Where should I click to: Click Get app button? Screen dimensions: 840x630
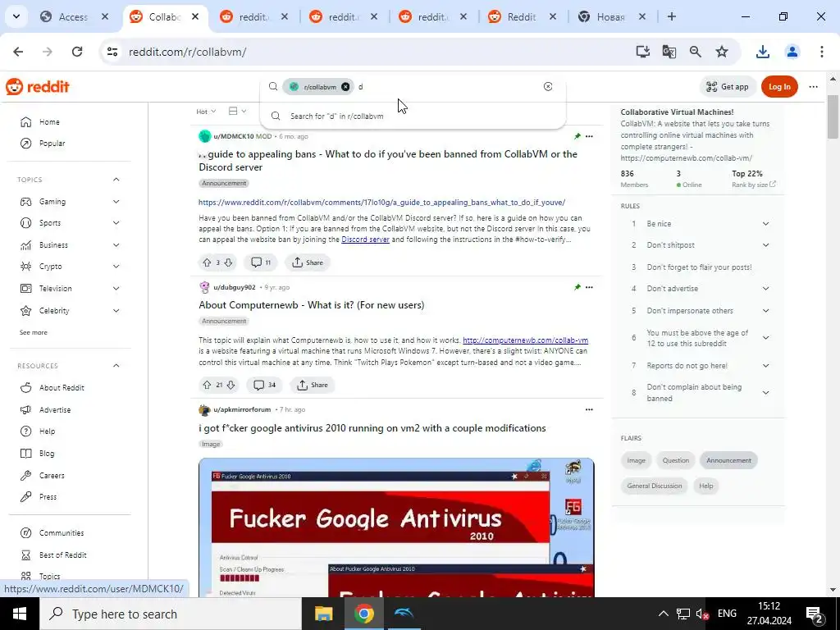point(728,87)
